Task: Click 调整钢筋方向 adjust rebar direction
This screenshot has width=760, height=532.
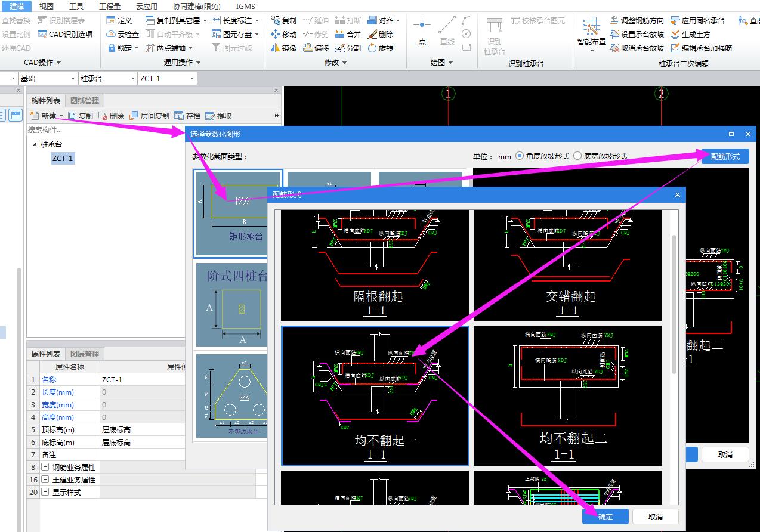Action: coord(637,20)
